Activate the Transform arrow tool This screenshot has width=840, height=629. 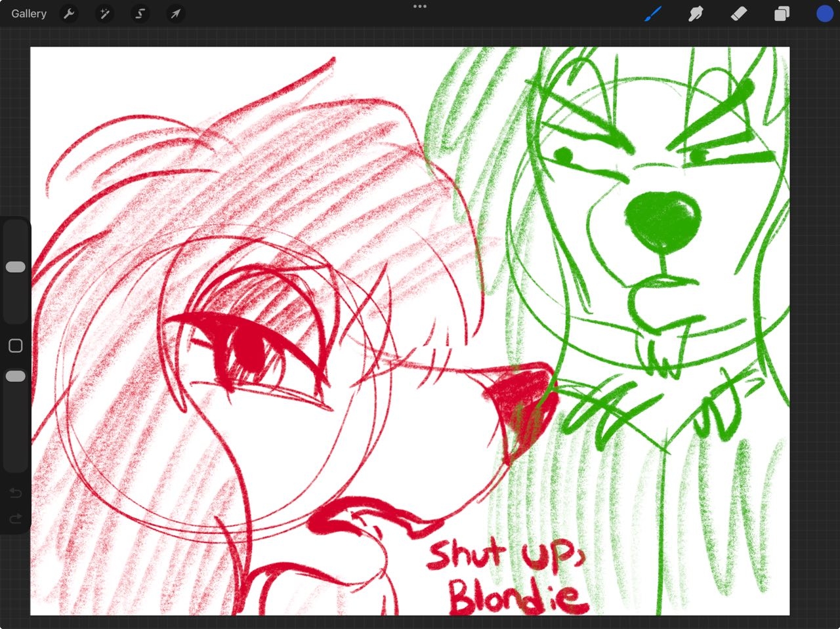[x=175, y=14]
